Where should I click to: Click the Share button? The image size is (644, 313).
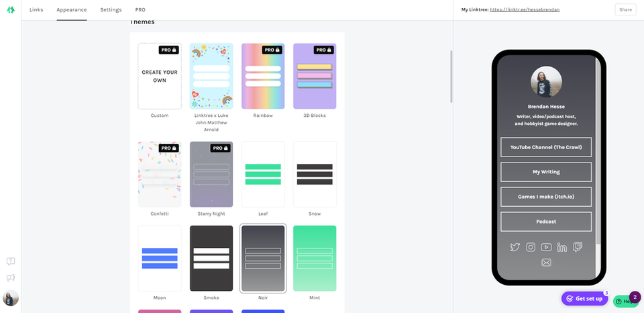pos(625,9)
